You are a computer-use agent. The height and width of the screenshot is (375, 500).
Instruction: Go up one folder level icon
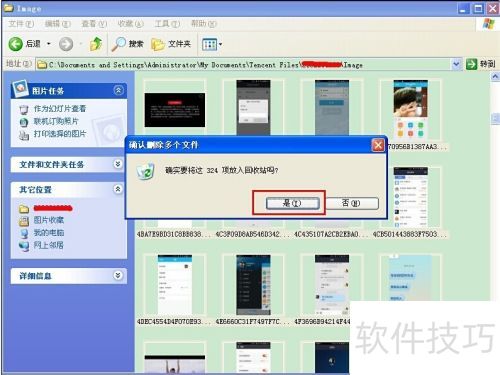click(96, 44)
